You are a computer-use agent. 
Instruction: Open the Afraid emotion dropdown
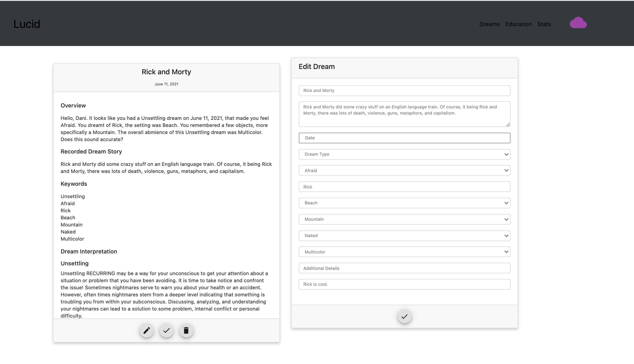tap(404, 171)
